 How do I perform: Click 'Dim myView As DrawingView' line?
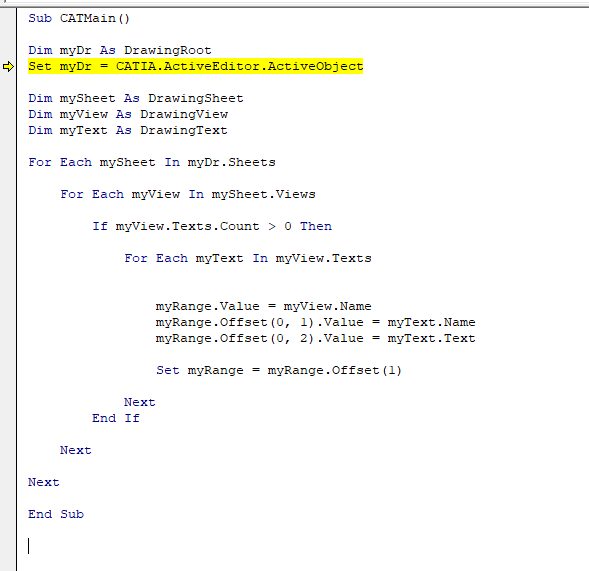(x=128, y=114)
